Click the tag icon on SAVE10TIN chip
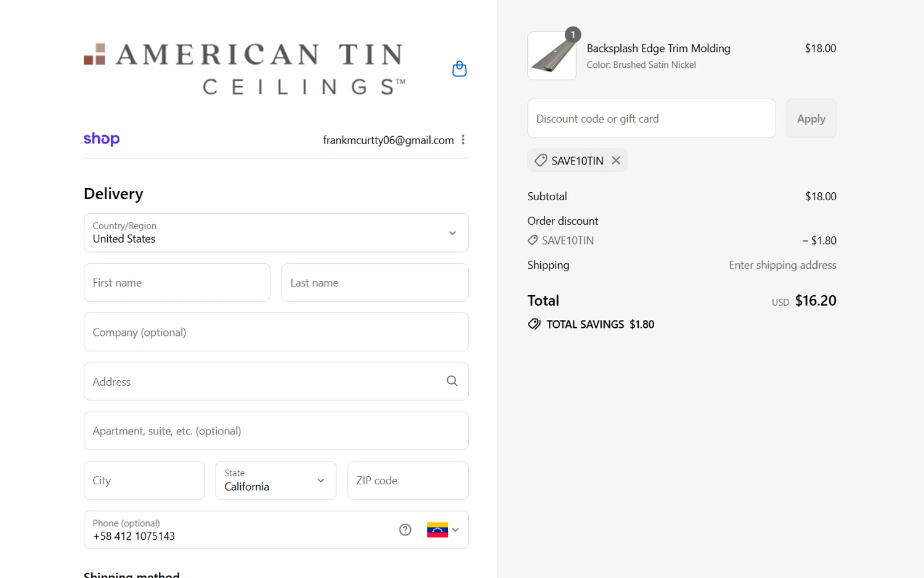 point(540,160)
